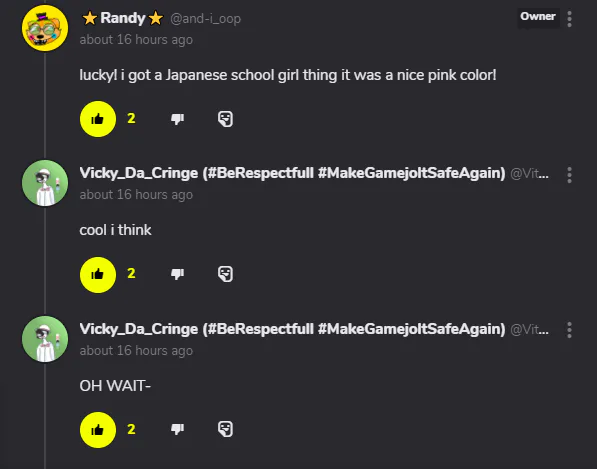
Task: Click the Owner badge on Randy's comment
Action: point(538,17)
